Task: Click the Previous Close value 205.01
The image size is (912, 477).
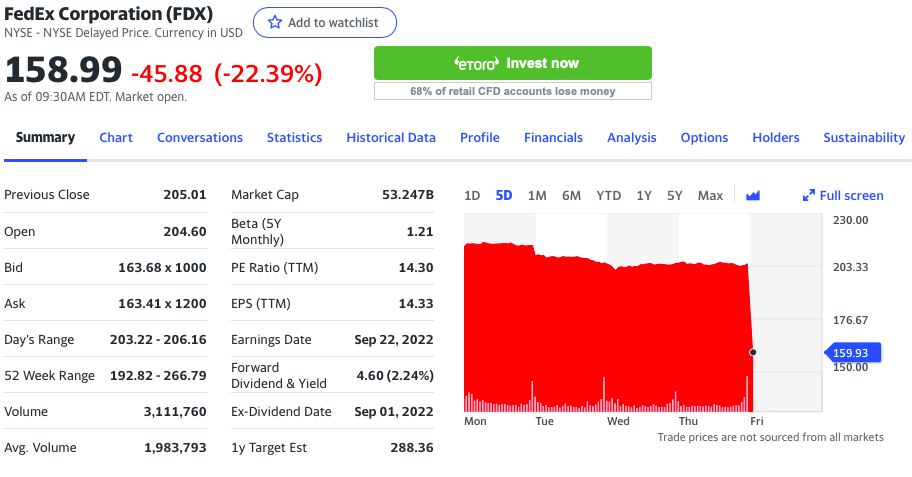Action: point(184,194)
